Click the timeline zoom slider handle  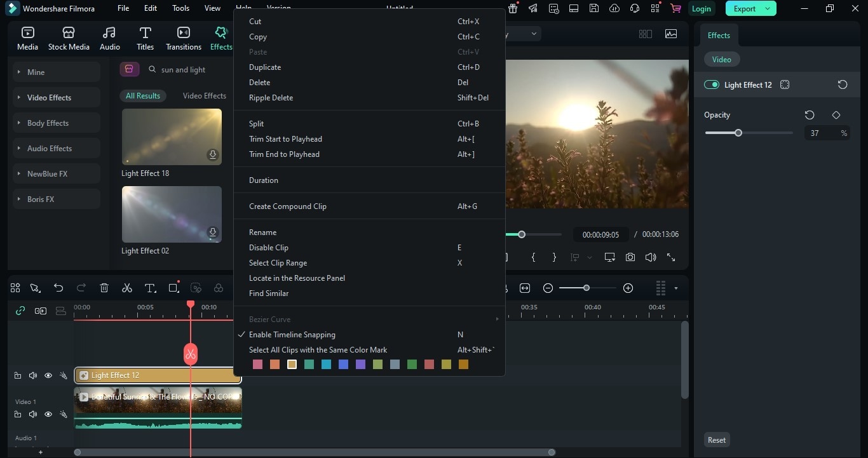click(x=587, y=288)
